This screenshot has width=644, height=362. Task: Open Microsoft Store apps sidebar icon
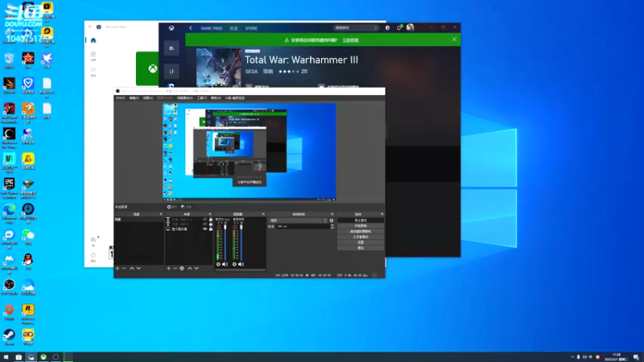point(93,56)
